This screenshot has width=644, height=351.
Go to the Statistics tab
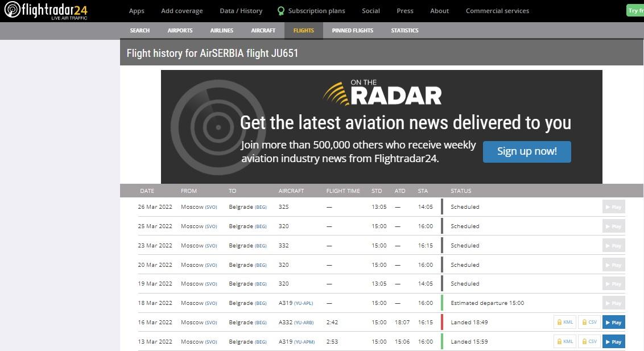click(404, 31)
